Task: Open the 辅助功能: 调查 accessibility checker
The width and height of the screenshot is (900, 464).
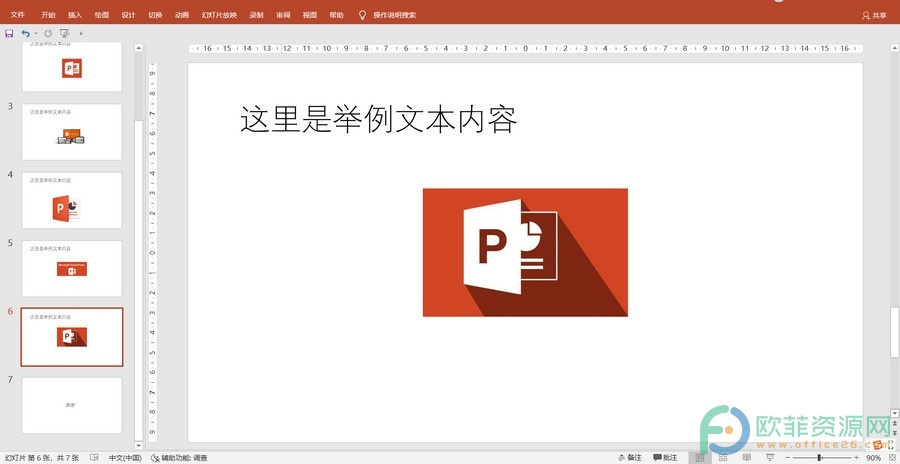Action: [x=179, y=458]
